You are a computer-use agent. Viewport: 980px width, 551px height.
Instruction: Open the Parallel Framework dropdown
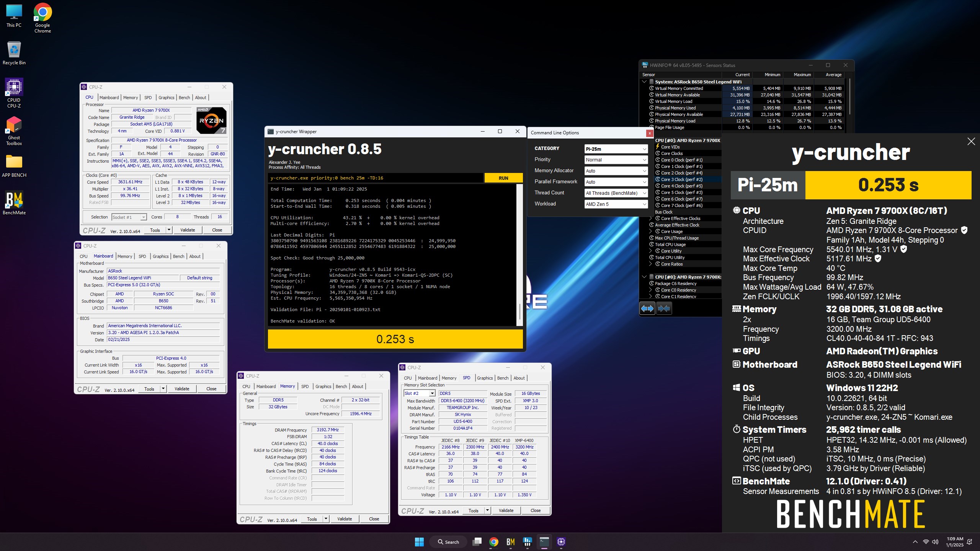[616, 182]
